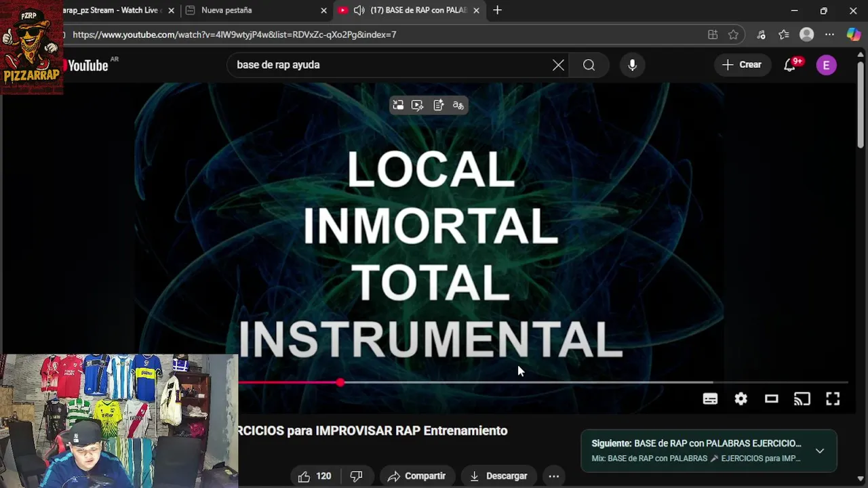Toggle subtitles on the video player
The width and height of the screenshot is (868, 488).
(x=710, y=399)
